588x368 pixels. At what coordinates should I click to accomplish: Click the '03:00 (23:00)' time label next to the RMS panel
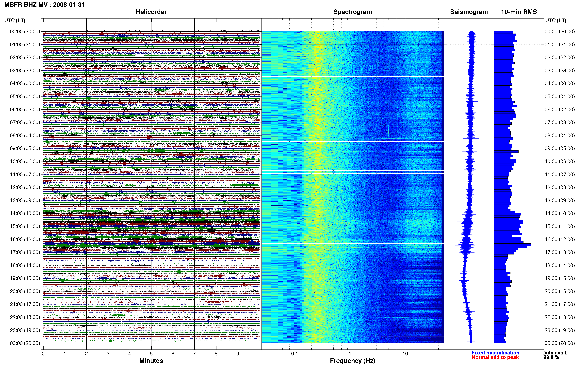560,71
